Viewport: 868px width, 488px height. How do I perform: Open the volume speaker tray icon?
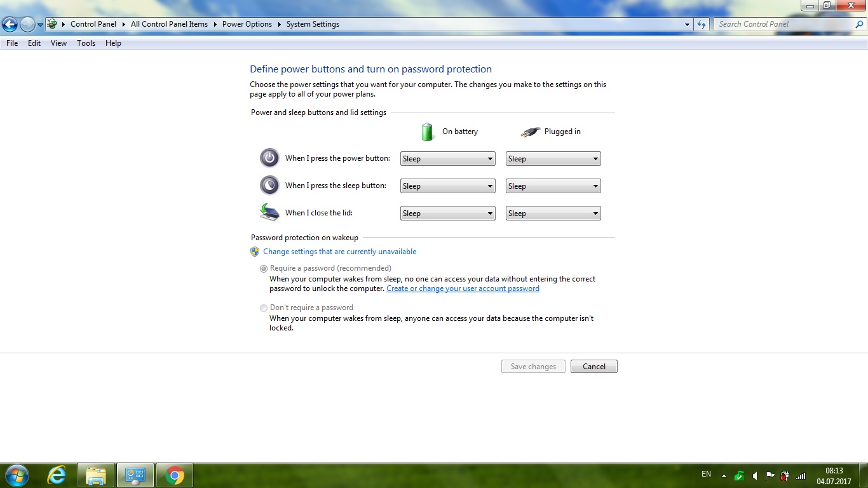755,475
